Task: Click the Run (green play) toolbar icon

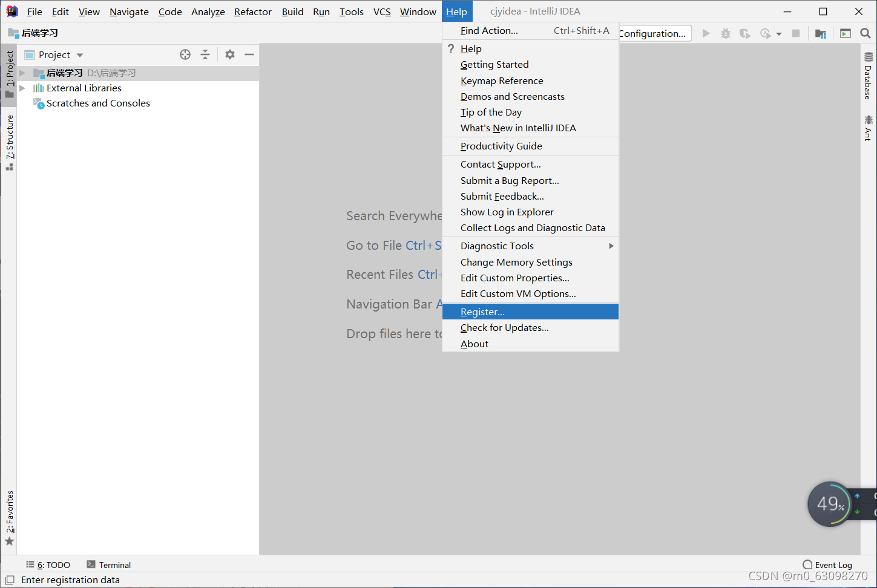Action: pos(706,33)
